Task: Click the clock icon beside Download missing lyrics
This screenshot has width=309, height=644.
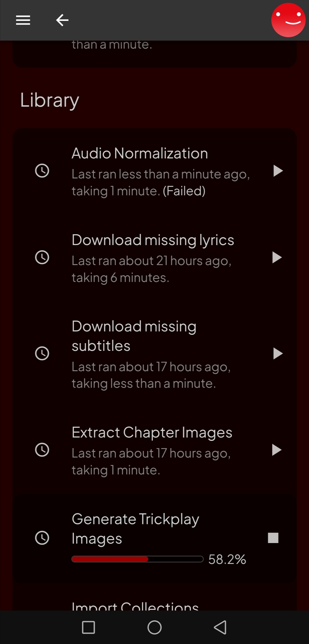Action: click(42, 257)
